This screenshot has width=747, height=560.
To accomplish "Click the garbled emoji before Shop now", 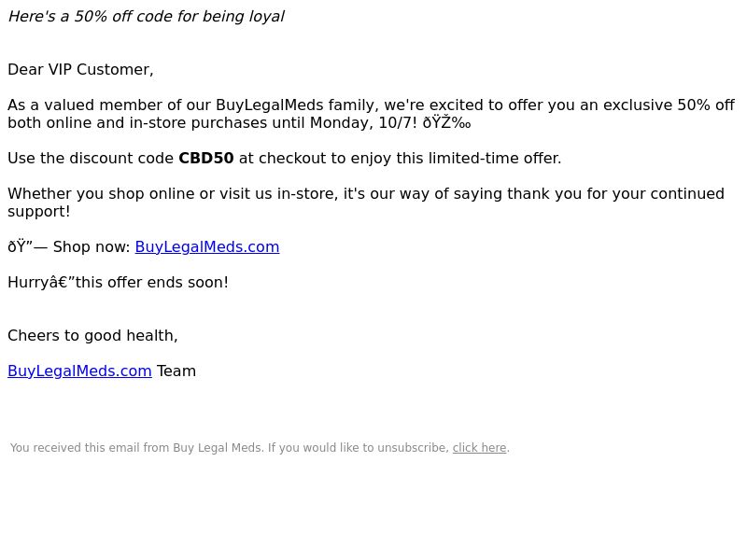I will tap(28, 246).
